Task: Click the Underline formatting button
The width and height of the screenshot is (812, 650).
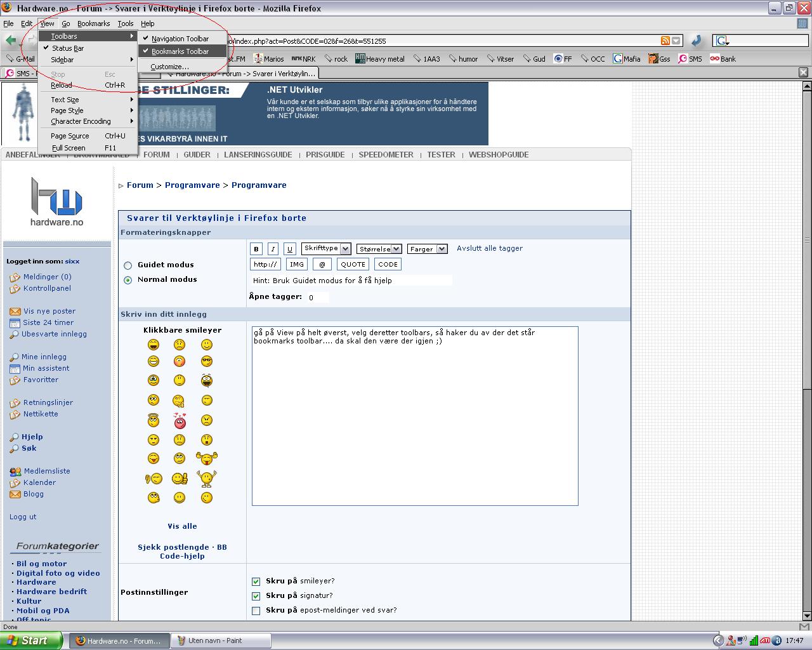Action: tap(289, 249)
